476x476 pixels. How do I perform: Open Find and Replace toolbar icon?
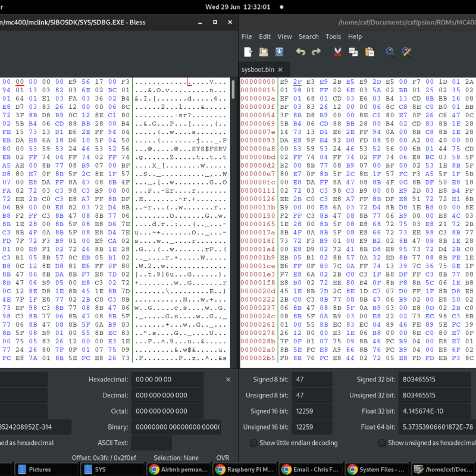coord(406,52)
